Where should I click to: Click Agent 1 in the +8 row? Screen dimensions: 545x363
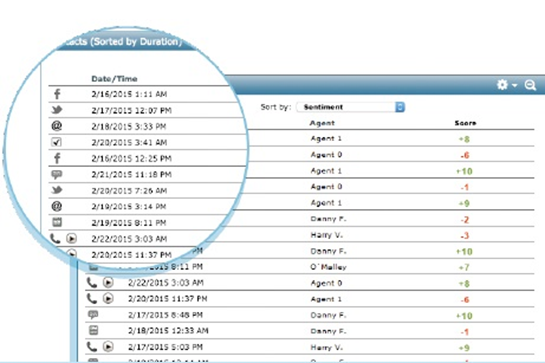(x=326, y=138)
